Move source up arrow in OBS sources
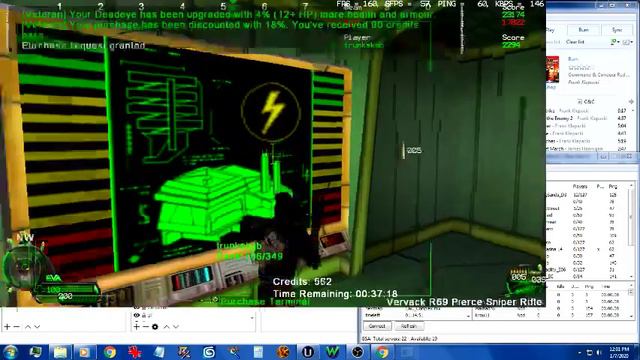Image resolution: width=640 pixels, height=360 pixels. click(x=167, y=327)
